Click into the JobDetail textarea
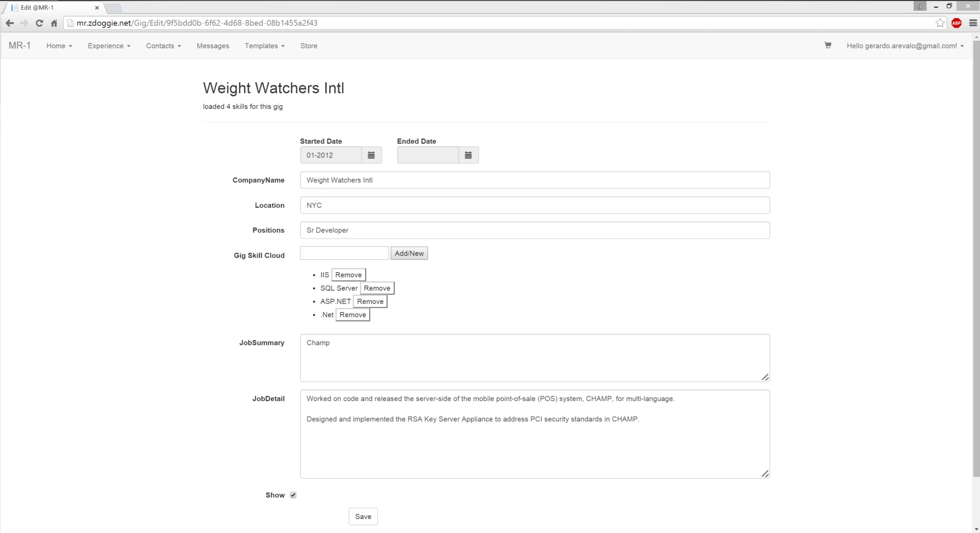The width and height of the screenshot is (980, 533). tap(535, 434)
